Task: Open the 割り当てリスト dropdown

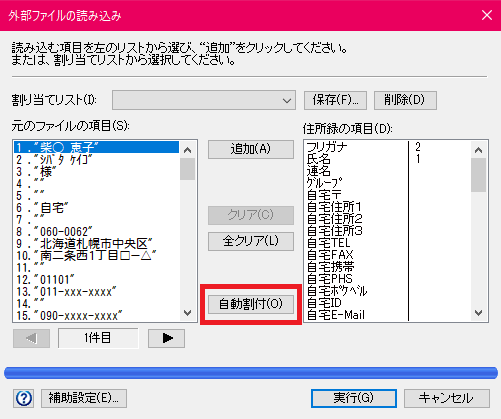Action: click(204, 100)
